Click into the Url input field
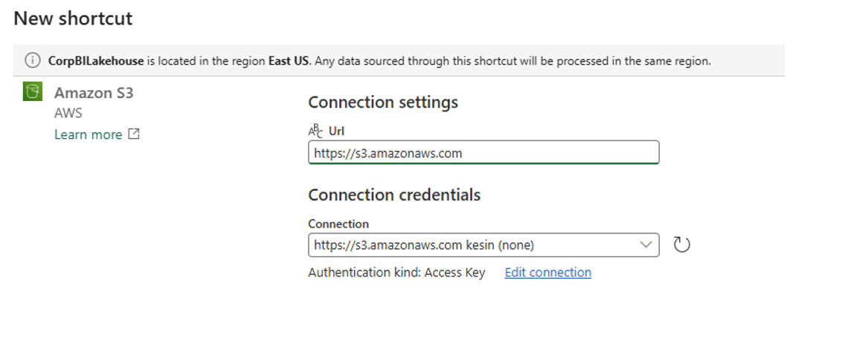This screenshot has height=353, width=868. click(483, 153)
